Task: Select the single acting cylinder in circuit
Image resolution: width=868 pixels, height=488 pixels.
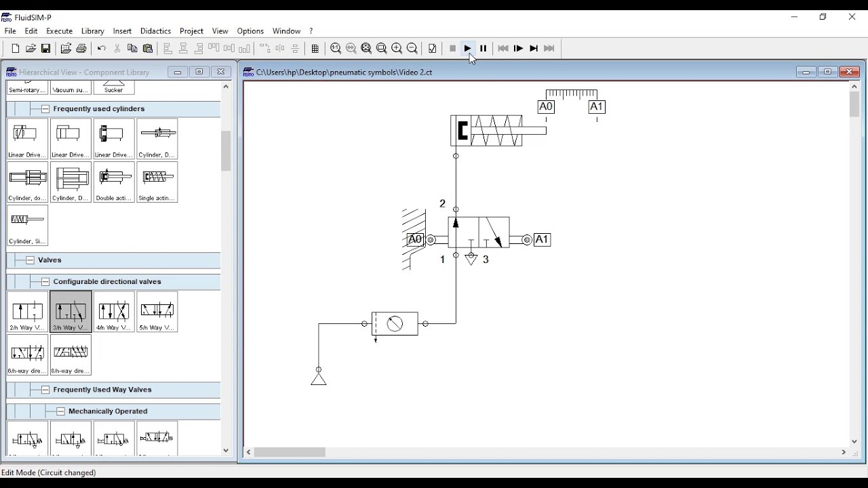Action: pyautogui.click(x=498, y=131)
